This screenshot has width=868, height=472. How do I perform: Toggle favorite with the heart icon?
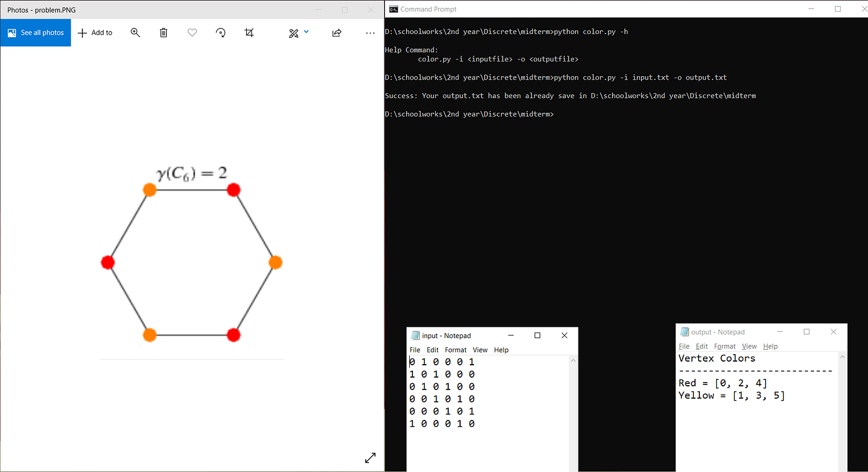[x=192, y=32]
